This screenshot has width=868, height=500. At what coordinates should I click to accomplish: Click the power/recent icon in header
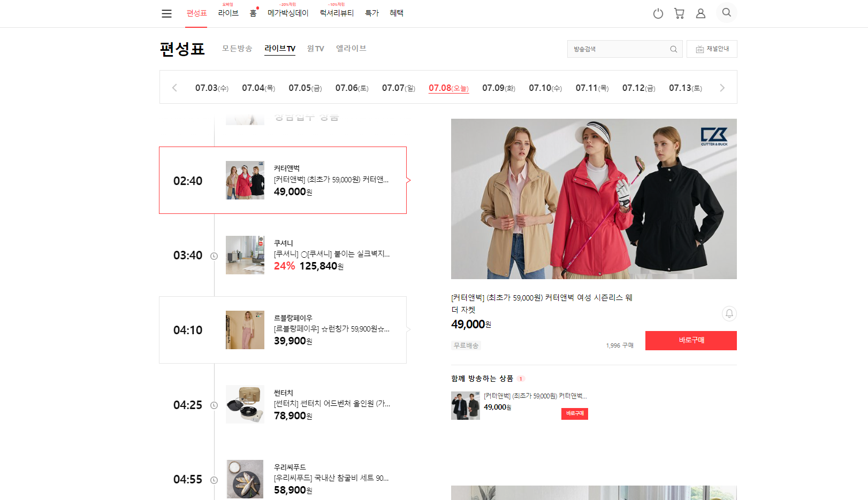click(x=658, y=13)
